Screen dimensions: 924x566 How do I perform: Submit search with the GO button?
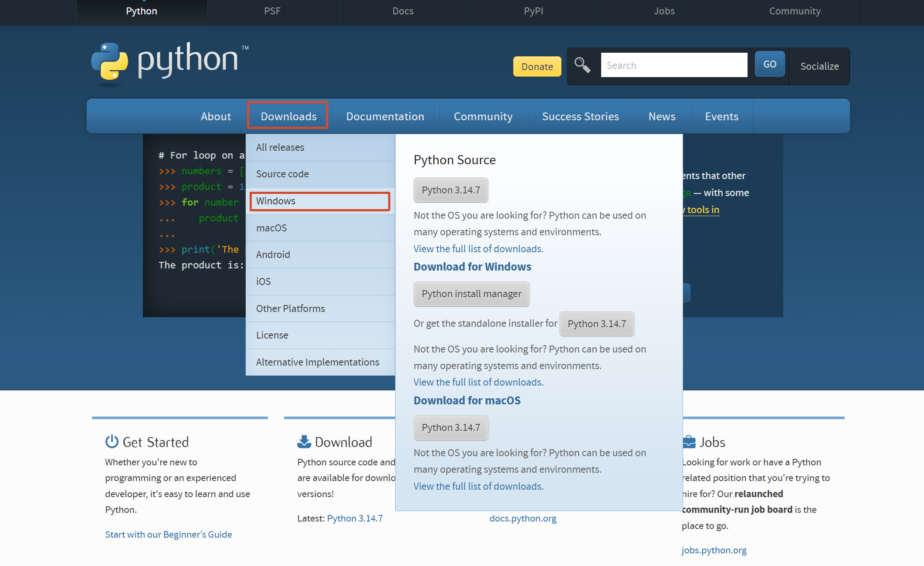[770, 64]
